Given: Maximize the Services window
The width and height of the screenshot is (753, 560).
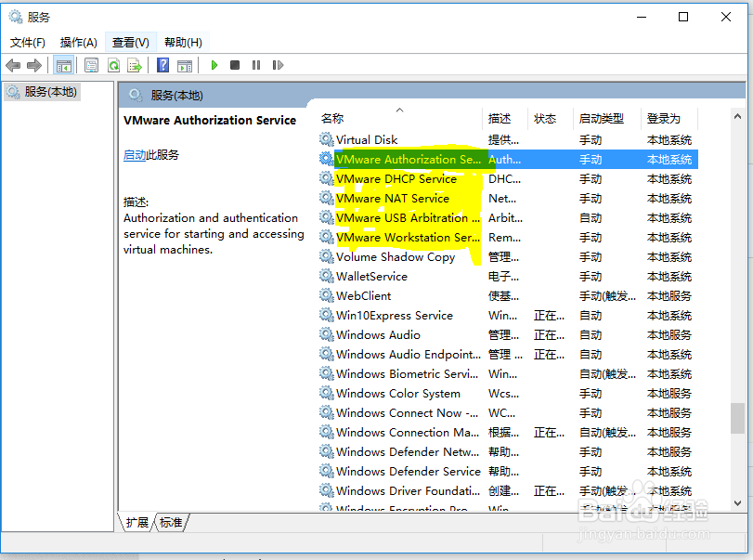Looking at the screenshot, I should [x=683, y=18].
